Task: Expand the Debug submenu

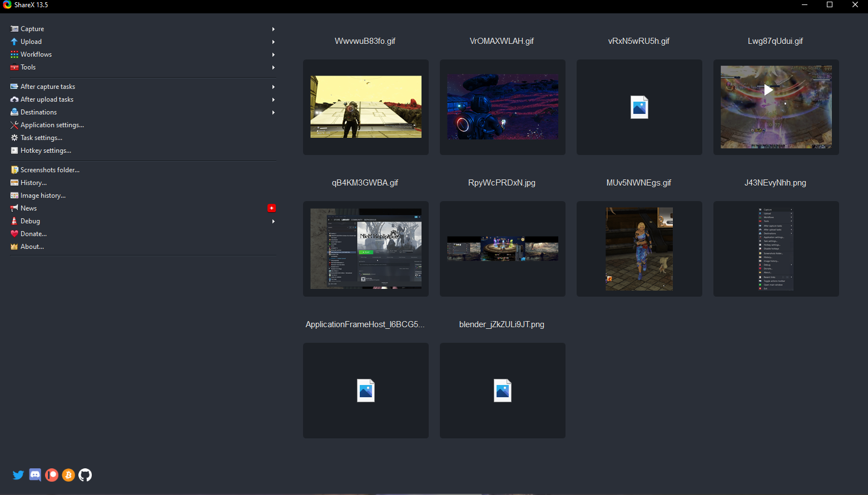Action: 273,221
